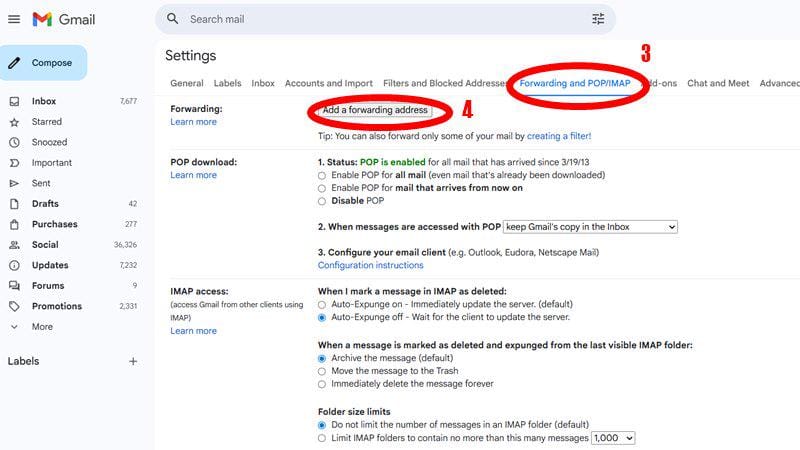Open the Accounts and Import tab
This screenshot has height=450, width=800.
point(329,83)
